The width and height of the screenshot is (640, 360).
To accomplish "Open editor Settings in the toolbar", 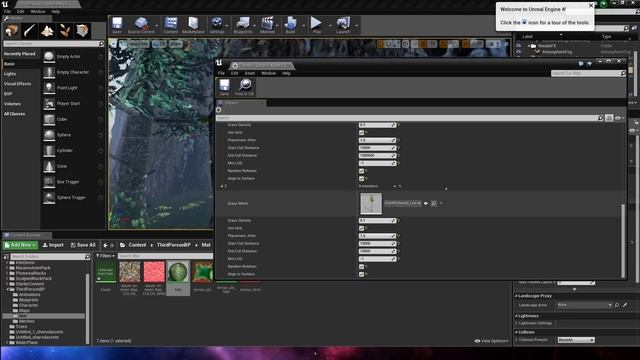I will (x=217, y=25).
